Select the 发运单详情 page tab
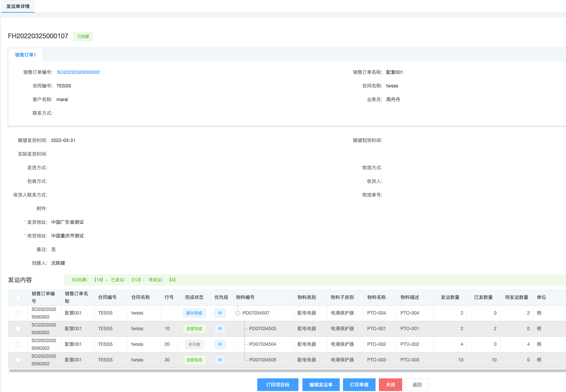 pyautogui.click(x=18, y=6)
